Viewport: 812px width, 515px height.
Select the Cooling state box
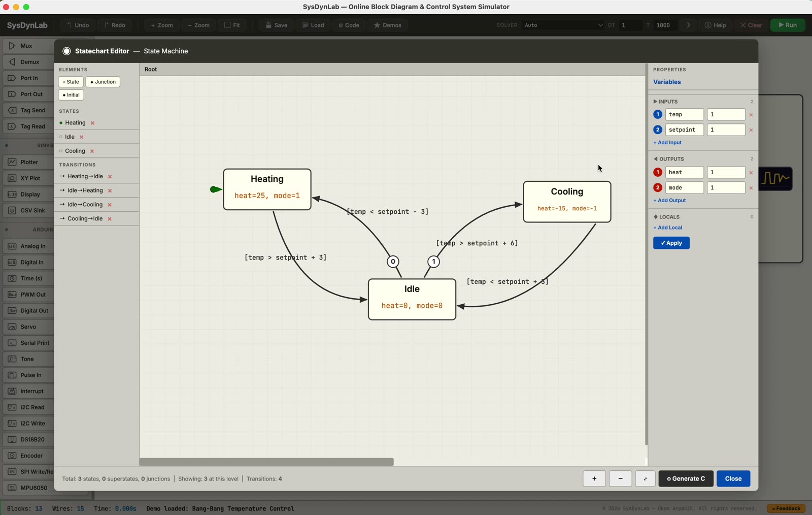point(567,202)
